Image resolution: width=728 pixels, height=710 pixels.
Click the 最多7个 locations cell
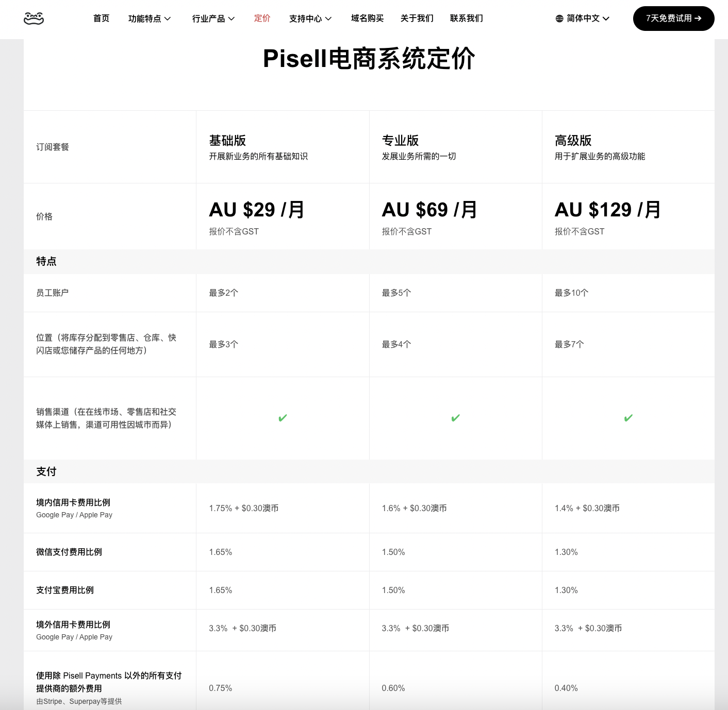(x=569, y=344)
